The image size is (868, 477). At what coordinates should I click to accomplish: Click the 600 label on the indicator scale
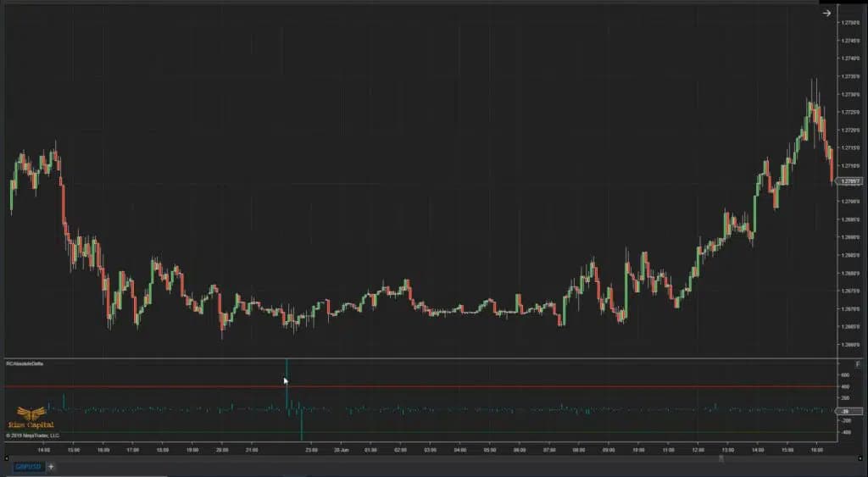coord(847,374)
